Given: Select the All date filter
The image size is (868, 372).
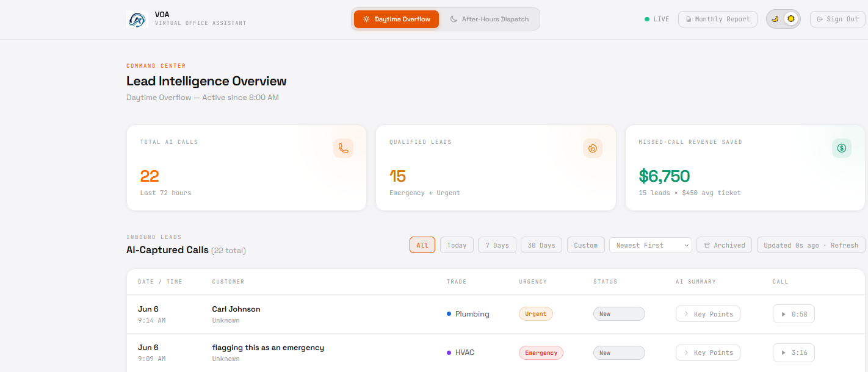Looking at the screenshot, I should click(x=422, y=245).
